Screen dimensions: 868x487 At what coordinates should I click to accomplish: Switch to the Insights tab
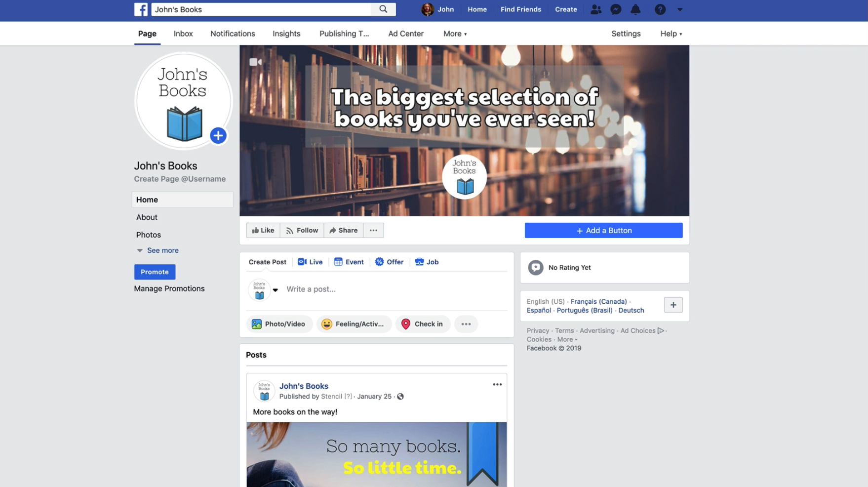click(286, 34)
